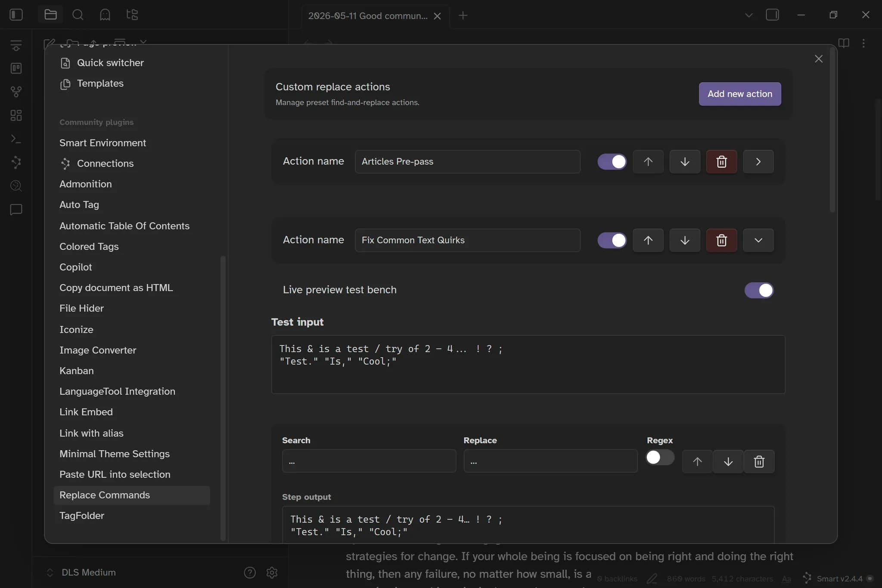Move Articles Pre-pass action down
Screen dimensions: 882x588
685,162
